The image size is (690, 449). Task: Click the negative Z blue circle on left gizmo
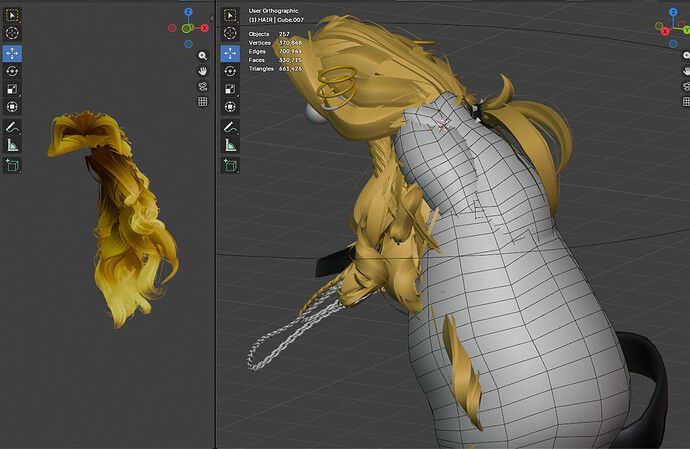tap(188, 44)
